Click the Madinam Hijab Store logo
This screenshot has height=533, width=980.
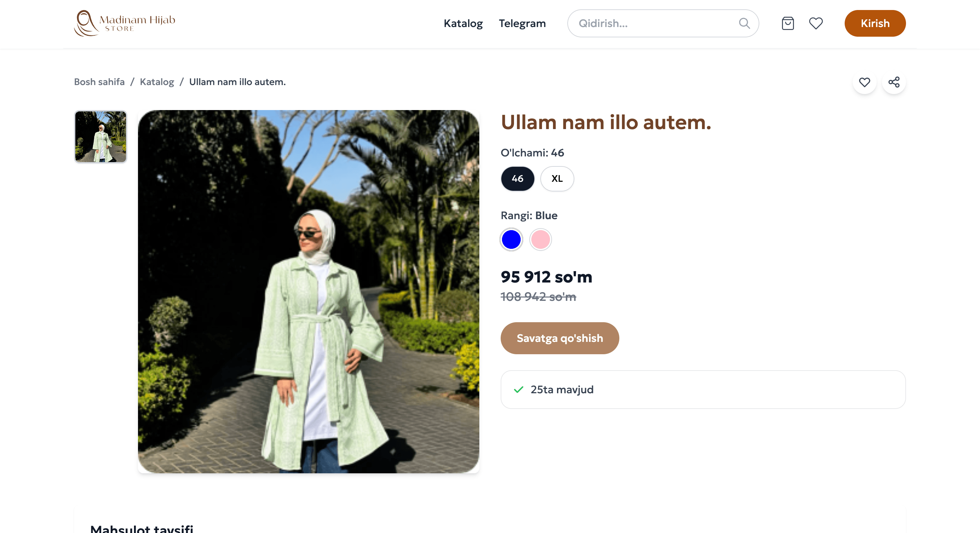[126, 23]
